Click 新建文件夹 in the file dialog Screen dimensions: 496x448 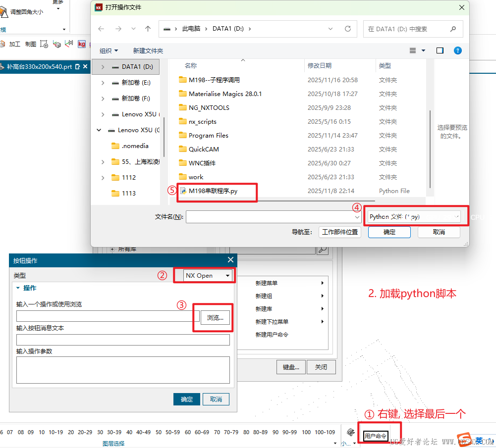click(148, 51)
